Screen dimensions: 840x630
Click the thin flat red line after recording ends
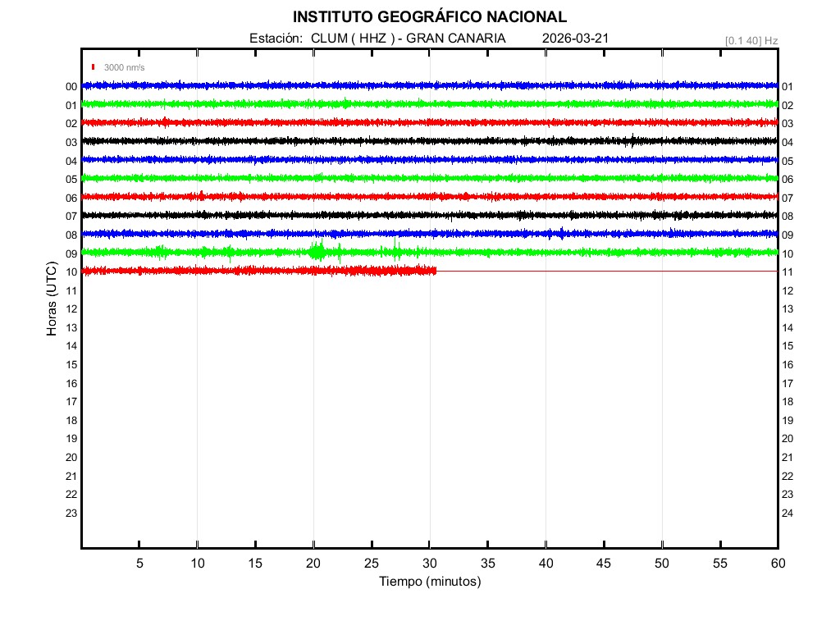607,271
